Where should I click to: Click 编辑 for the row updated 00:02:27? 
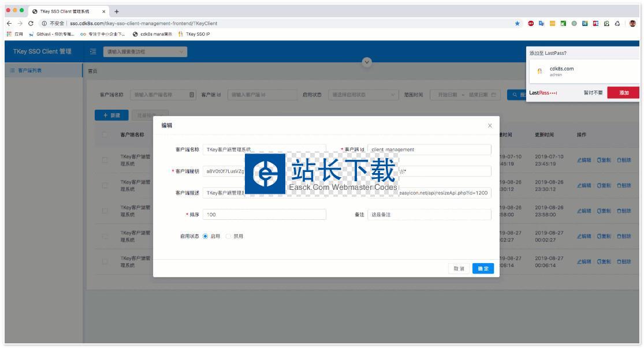[x=584, y=237]
